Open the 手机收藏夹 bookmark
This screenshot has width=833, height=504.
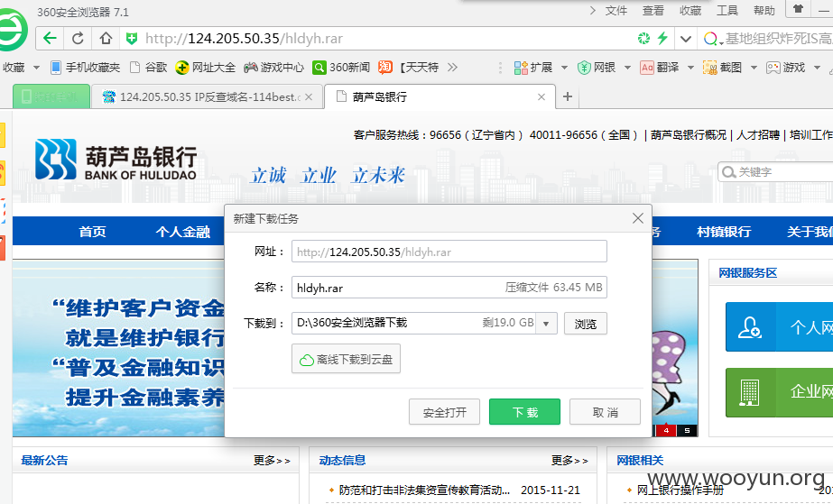tap(85, 68)
